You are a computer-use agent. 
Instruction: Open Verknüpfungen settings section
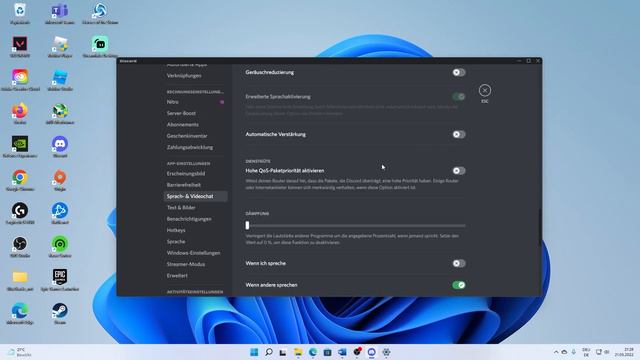pyautogui.click(x=184, y=76)
